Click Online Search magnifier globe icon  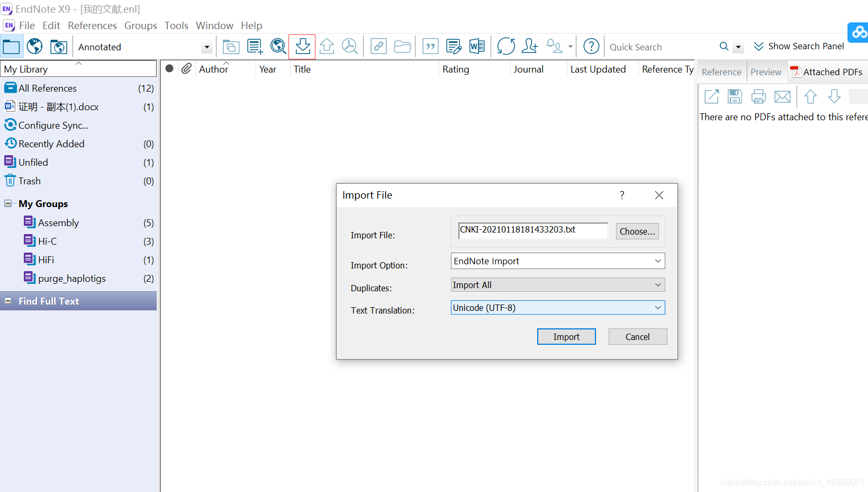point(278,47)
